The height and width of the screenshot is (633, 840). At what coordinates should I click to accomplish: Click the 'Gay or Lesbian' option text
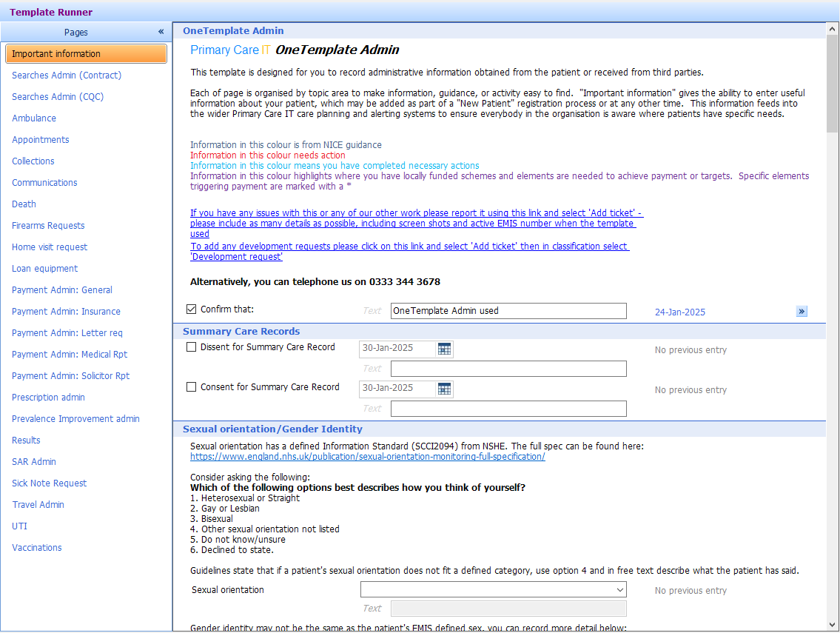(230, 508)
